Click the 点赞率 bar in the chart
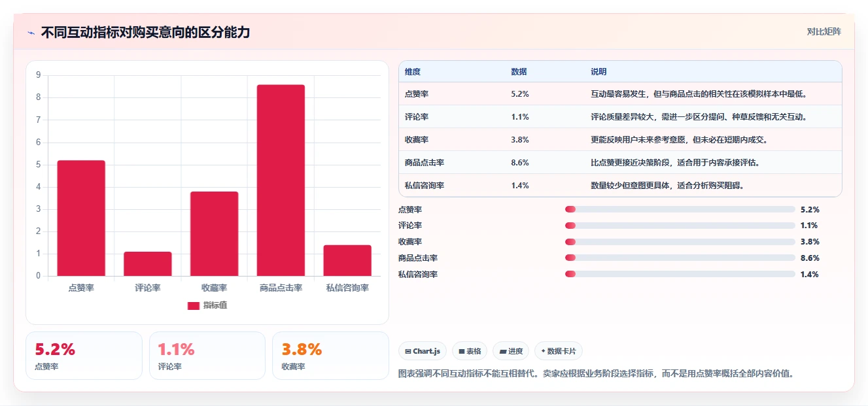868x406 pixels. pos(81,218)
